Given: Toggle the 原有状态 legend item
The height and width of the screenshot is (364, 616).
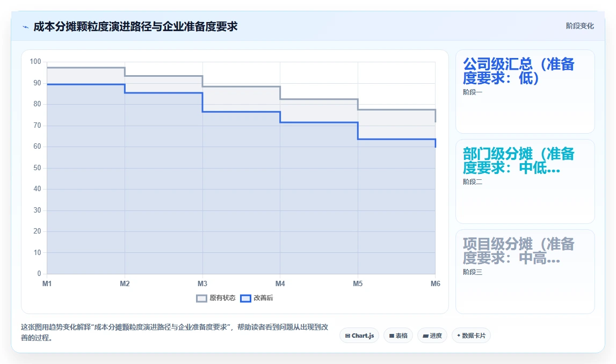Looking at the screenshot, I should point(216,298).
